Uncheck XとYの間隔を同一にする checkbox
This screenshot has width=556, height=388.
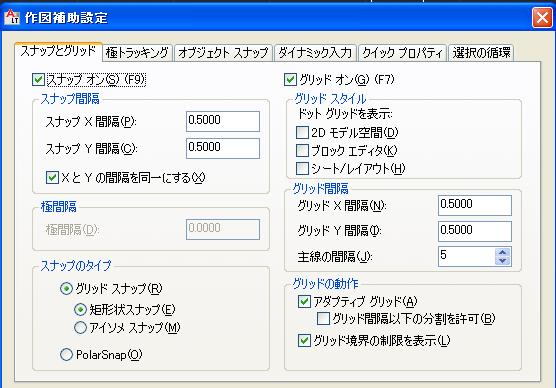pos(52,177)
